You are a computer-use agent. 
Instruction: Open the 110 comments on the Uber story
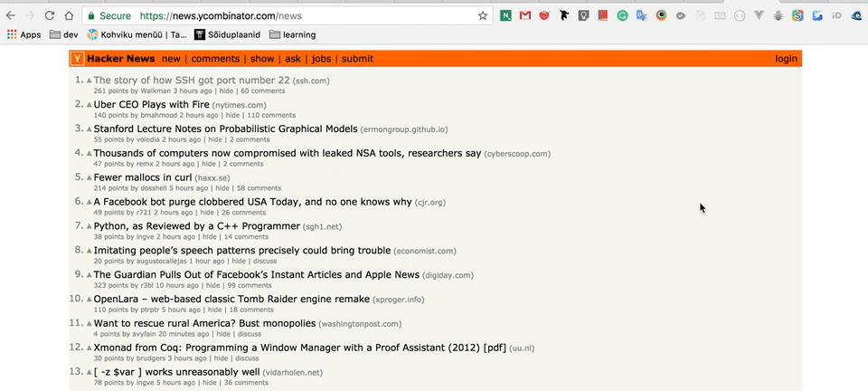click(271, 115)
